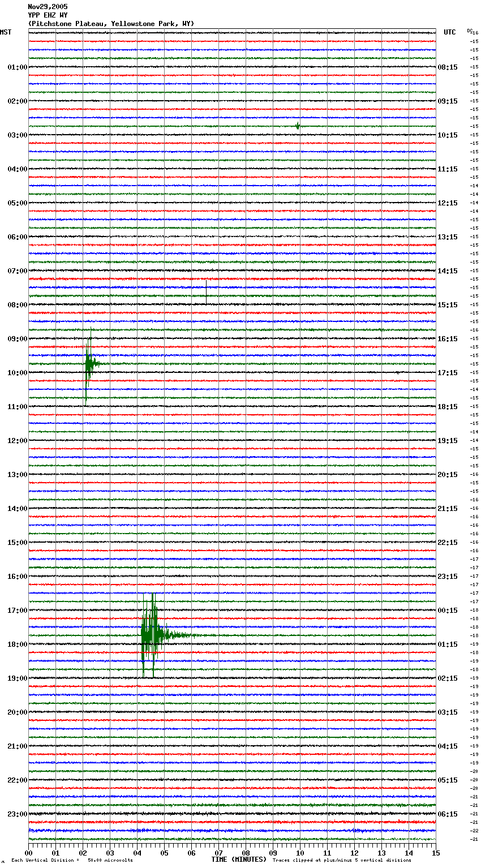The image size is (481, 868).
Task: Click the 15:00 MST time label
Action: [17, 543]
